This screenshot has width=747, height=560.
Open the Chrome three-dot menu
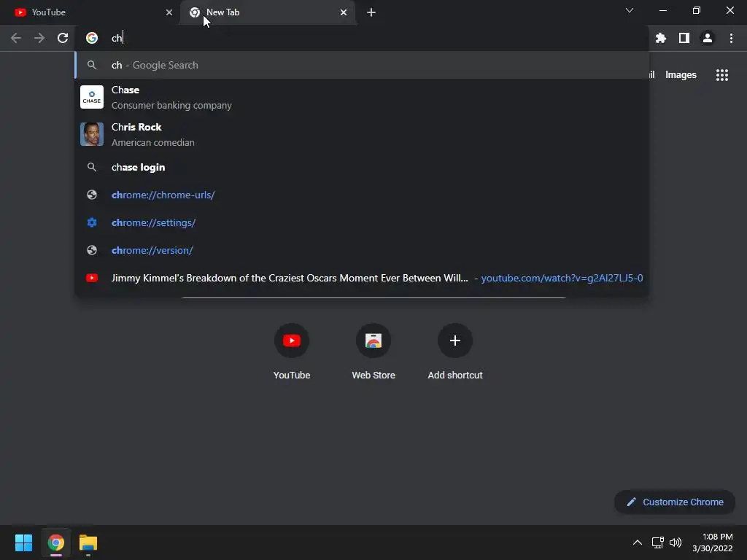(x=731, y=38)
